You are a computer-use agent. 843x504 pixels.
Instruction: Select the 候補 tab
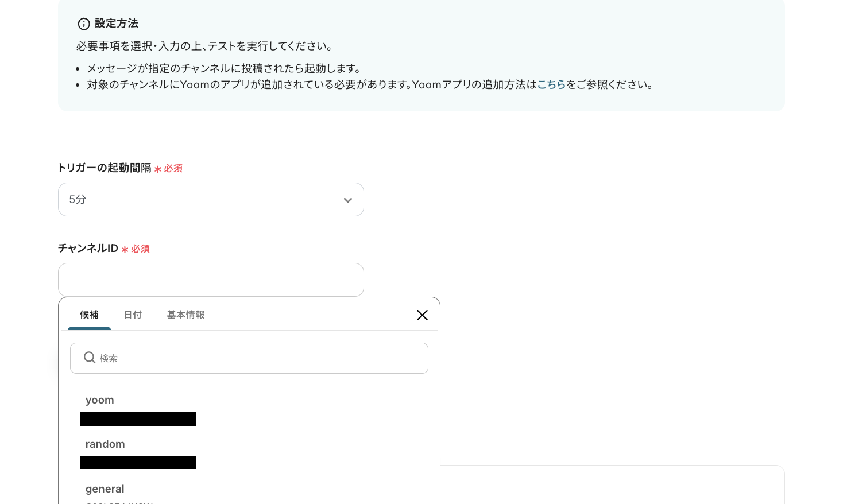89,315
